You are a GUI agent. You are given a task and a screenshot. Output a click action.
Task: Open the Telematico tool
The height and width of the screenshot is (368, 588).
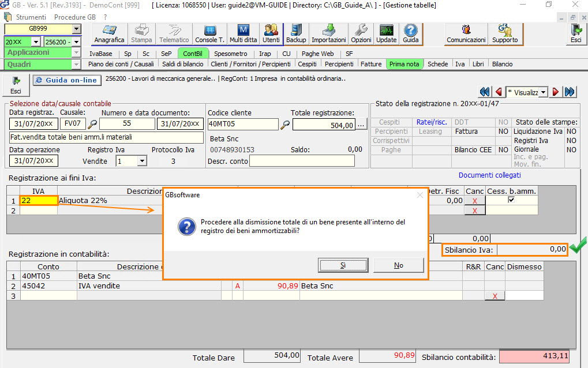(x=174, y=33)
